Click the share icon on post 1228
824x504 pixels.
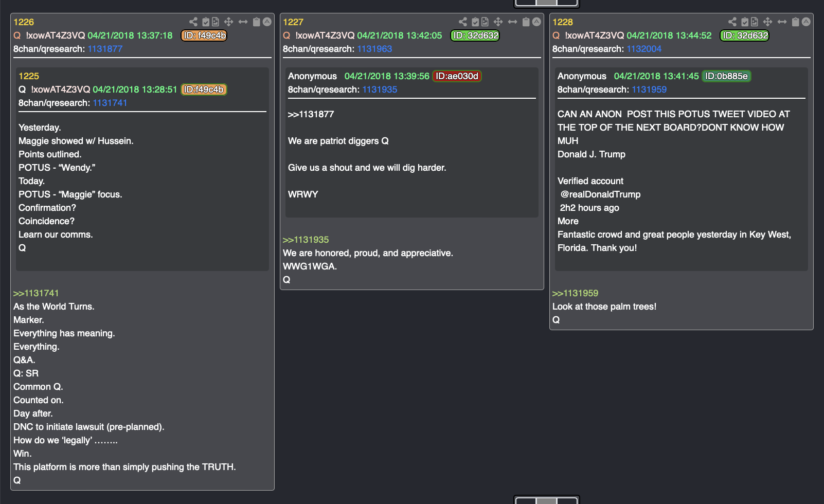tap(732, 22)
